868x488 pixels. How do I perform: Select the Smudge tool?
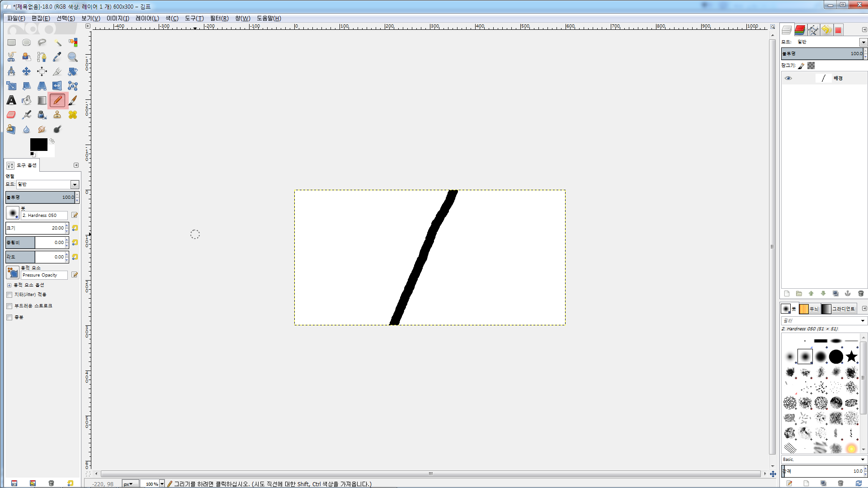click(x=42, y=129)
